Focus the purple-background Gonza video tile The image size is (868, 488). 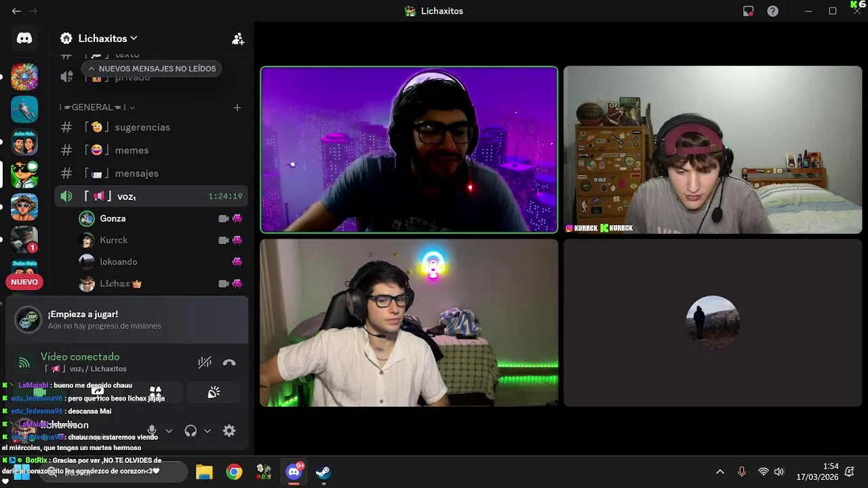coord(409,150)
